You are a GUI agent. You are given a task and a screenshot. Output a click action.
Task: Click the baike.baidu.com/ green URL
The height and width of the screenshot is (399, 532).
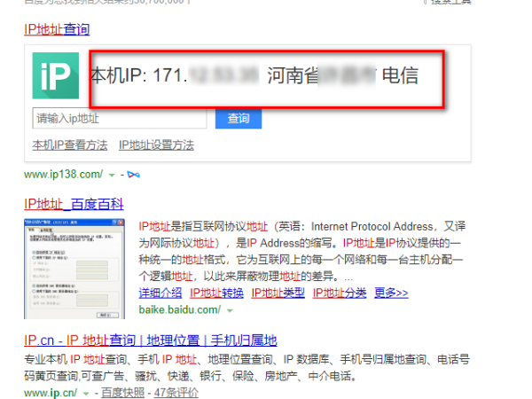[180, 309]
